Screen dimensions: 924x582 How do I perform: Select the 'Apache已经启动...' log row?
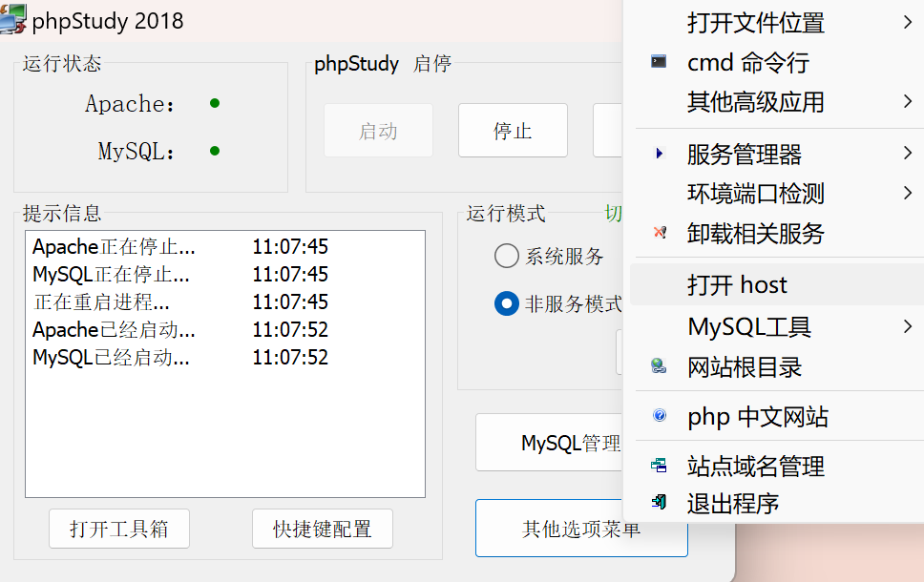click(225, 329)
